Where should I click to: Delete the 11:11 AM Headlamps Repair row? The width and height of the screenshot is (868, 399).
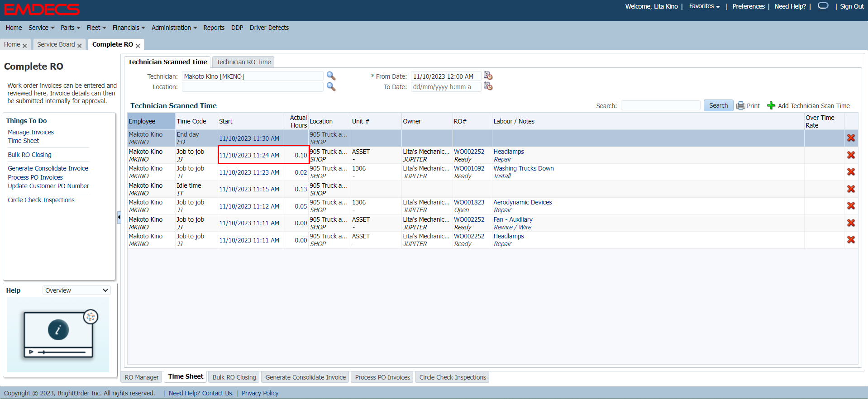pos(851,240)
